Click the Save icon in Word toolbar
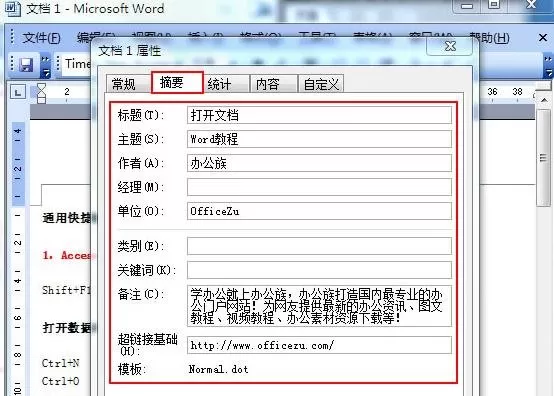The width and height of the screenshot is (554, 396). (x=26, y=65)
